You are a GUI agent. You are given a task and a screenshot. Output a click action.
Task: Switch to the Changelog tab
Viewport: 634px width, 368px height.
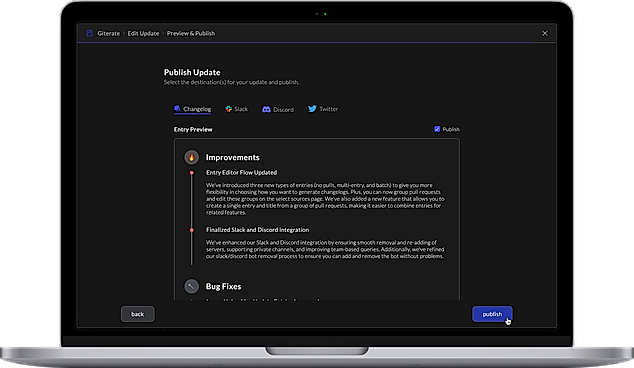pyautogui.click(x=192, y=109)
